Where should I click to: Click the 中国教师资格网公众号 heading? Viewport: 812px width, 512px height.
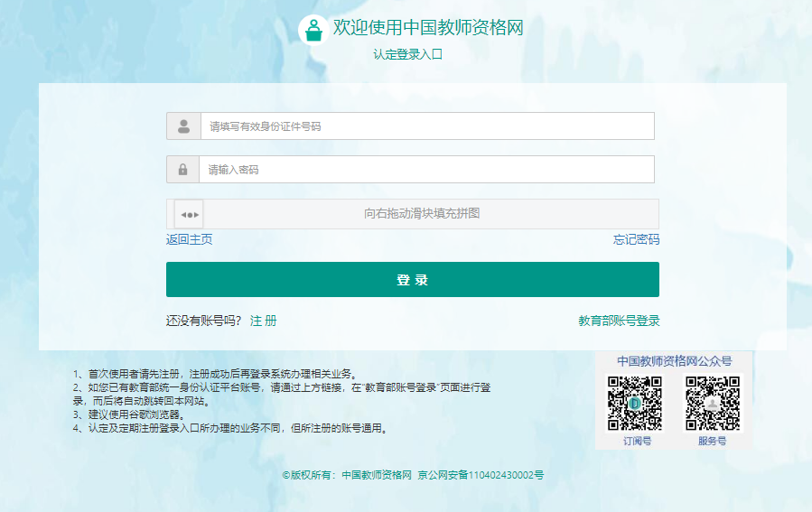(674, 361)
